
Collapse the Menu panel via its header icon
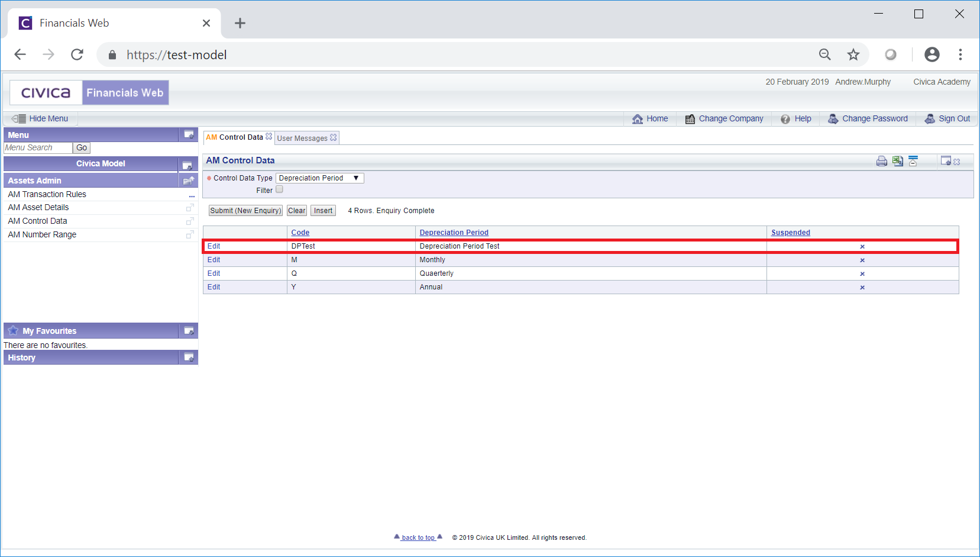click(189, 134)
